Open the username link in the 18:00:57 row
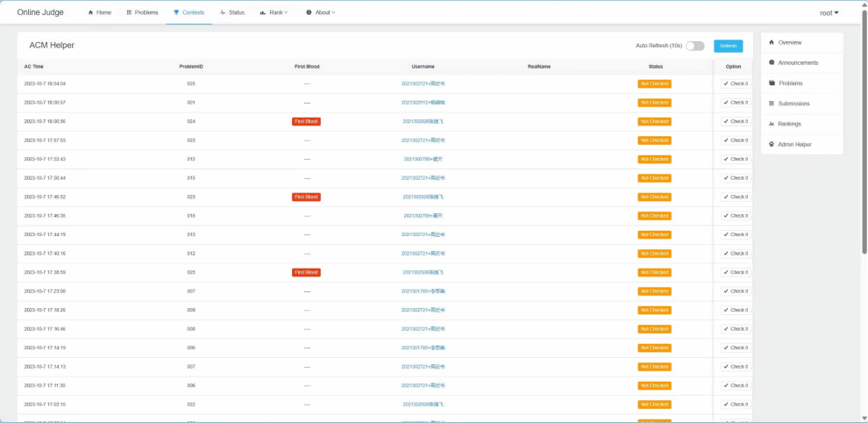The image size is (868, 423). click(423, 103)
